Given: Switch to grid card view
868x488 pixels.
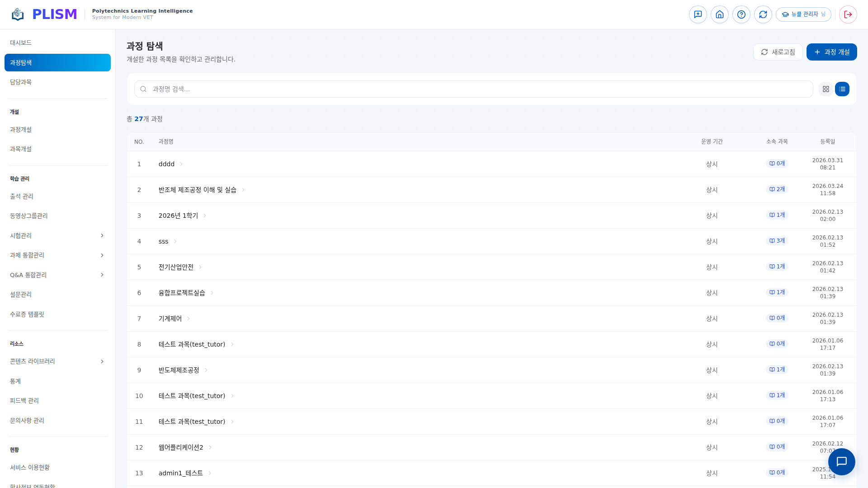Looking at the screenshot, I should (826, 89).
